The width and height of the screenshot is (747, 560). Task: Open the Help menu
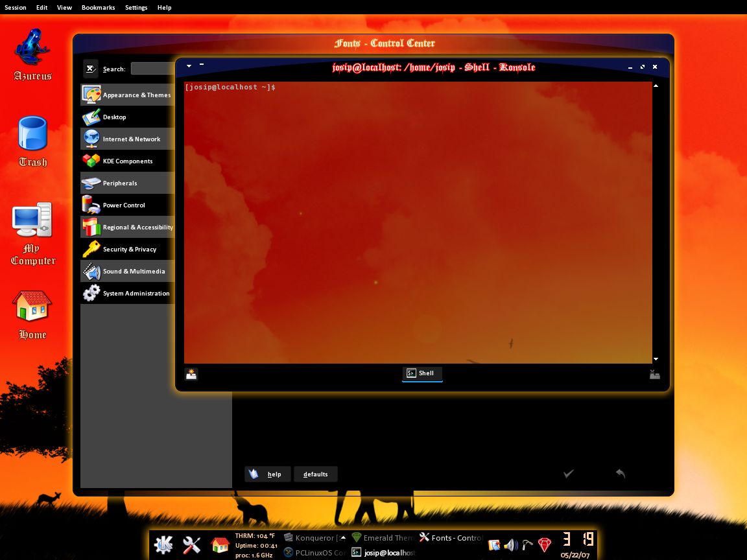[x=164, y=8]
